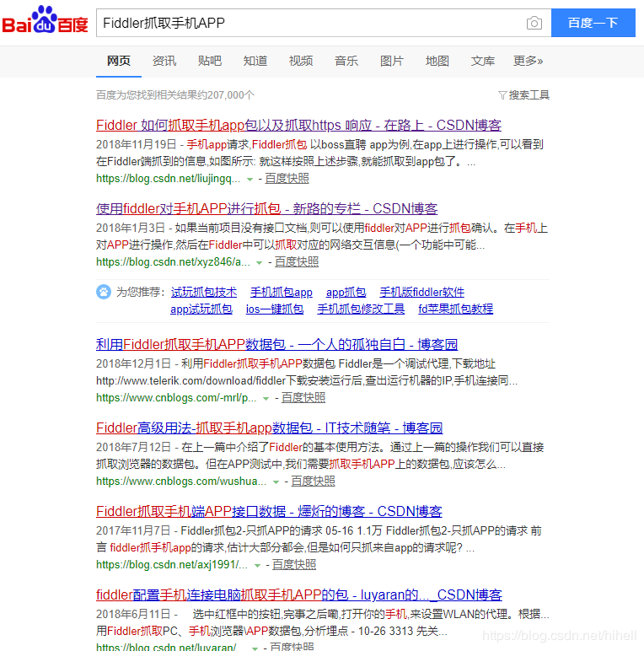Image resolution: width=644 pixels, height=651 pixels.
Task: Click suggested search 手机版fiddler软件
Action: tap(422, 293)
